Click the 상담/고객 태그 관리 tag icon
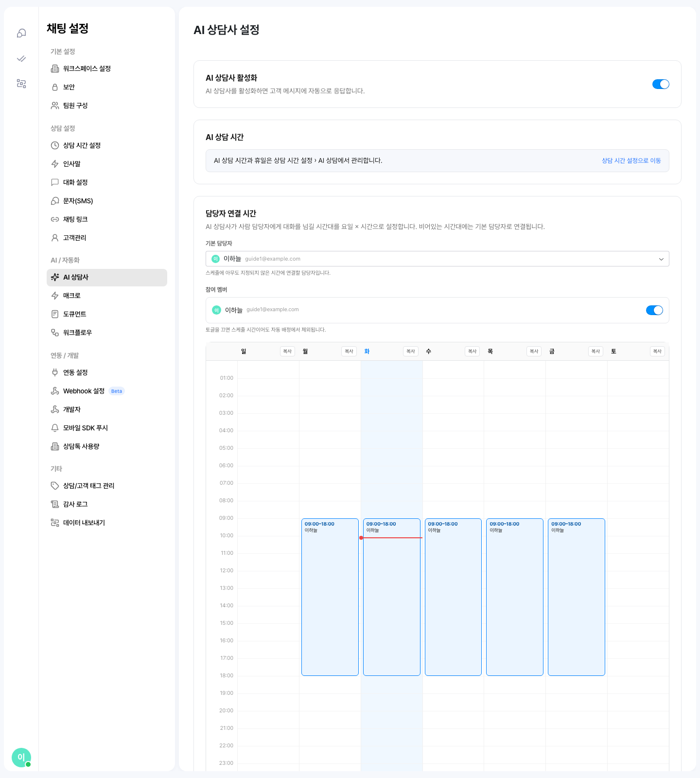 pyautogui.click(x=55, y=486)
